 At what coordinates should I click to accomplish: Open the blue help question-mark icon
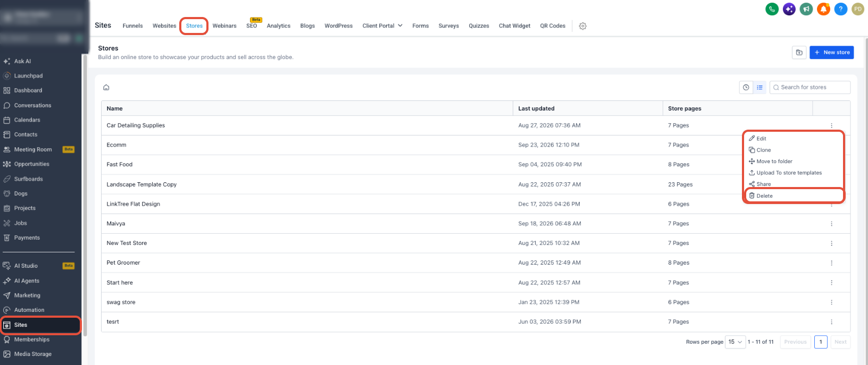(x=841, y=9)
